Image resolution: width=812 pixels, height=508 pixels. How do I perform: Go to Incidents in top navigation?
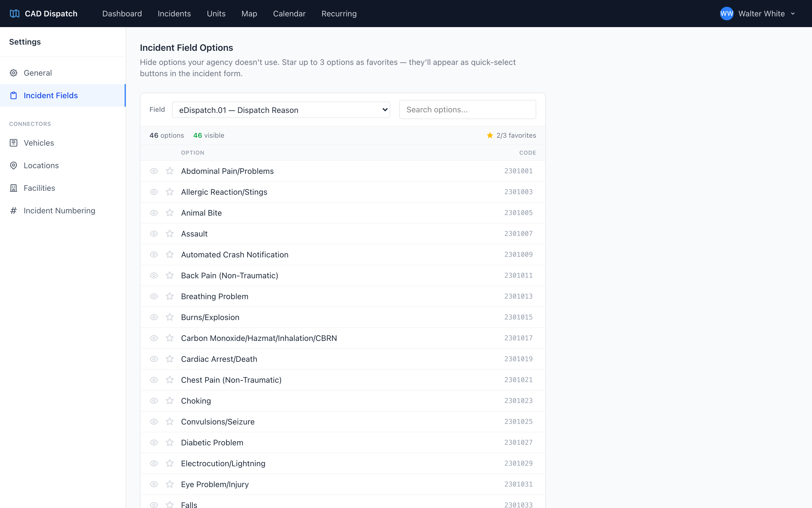(174, 14)
